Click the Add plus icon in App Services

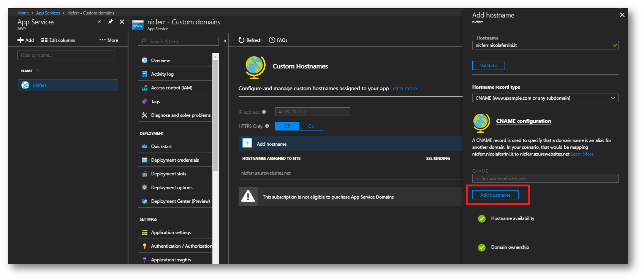[21, 40]
